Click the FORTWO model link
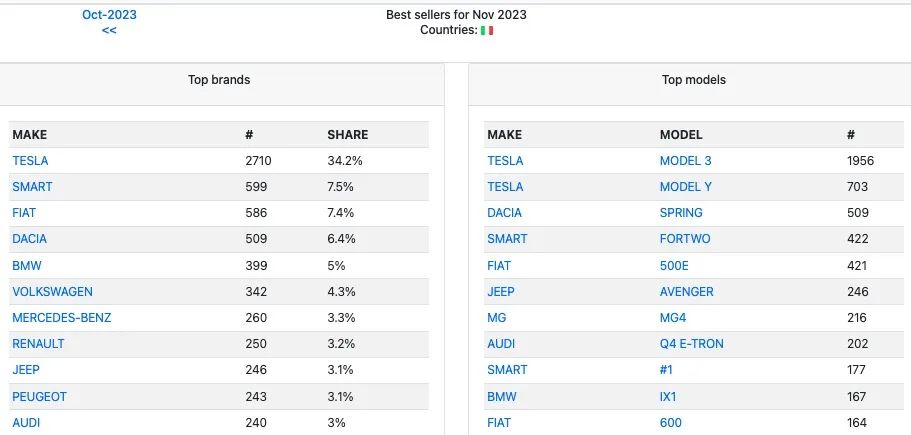This screenshot has height=435, width=911. click(685, 239)
